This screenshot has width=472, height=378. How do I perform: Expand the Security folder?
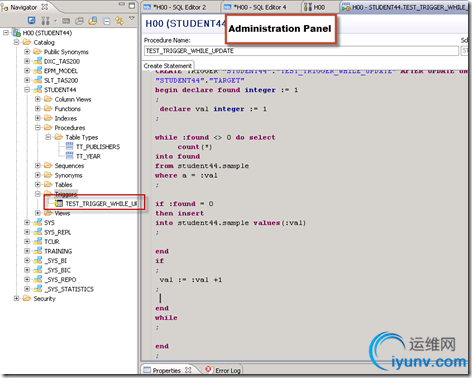click(x=16, y=298)
